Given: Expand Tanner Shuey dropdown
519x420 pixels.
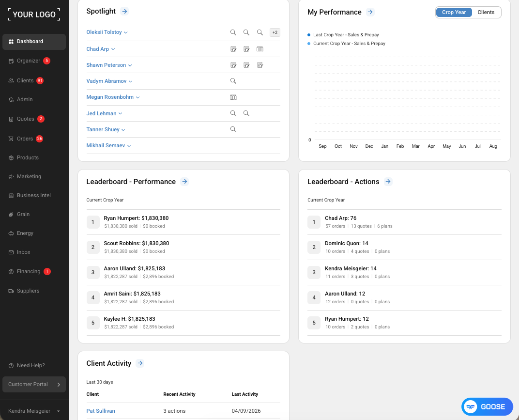Looking at the screenshot, I should [106, 129].
